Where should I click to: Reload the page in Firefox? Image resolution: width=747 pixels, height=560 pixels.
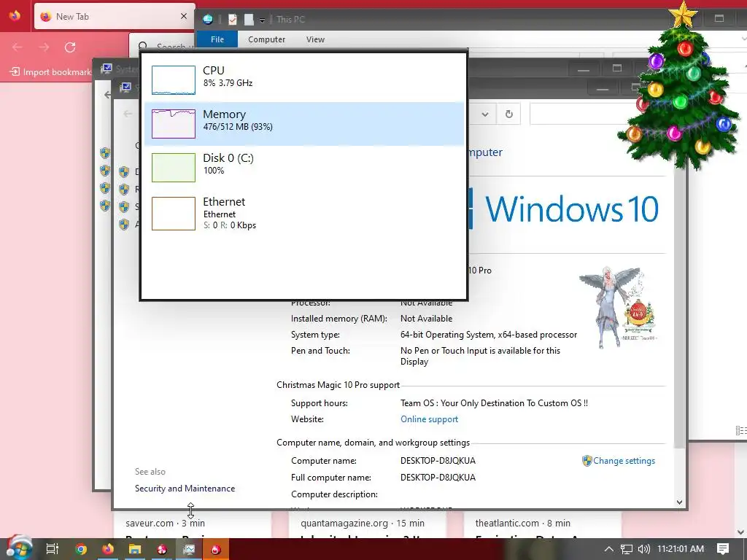coord(70,47)
